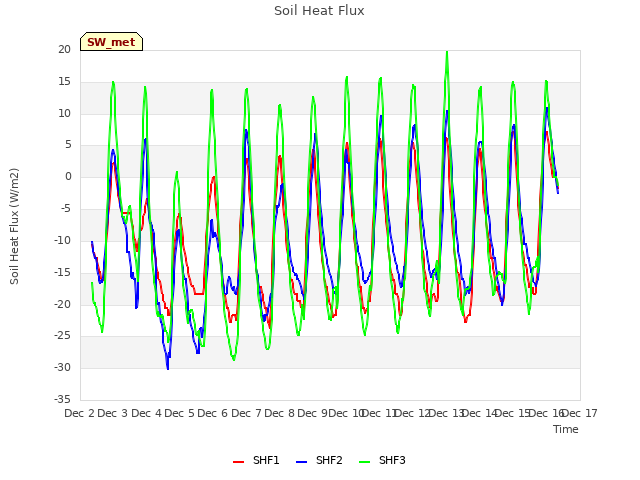Toggle the SHF3 legend entry
Screen dimensions: 640x480
pos(382,460)
